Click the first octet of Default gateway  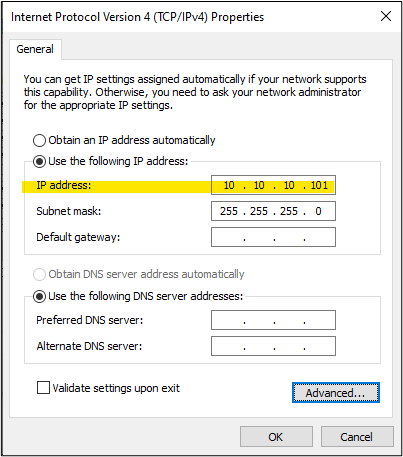click(229, 237)
